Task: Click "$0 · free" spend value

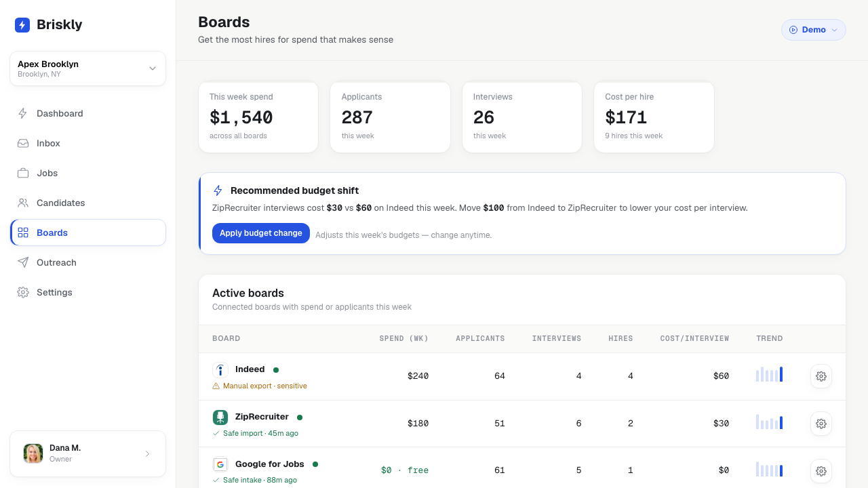Action: pos(405,470)
